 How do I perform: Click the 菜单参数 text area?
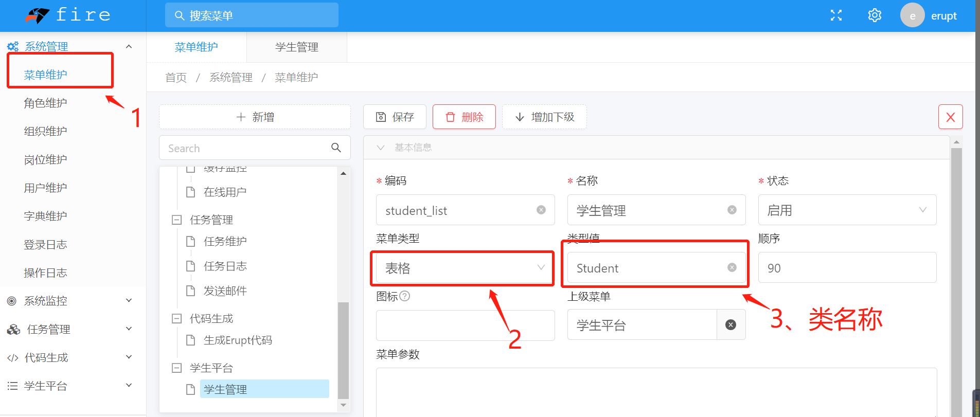(x=656, y=392)
